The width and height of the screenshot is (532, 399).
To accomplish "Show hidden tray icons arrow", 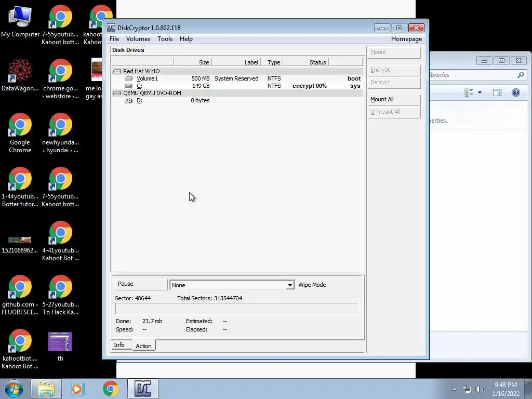I will coord(454,389).
